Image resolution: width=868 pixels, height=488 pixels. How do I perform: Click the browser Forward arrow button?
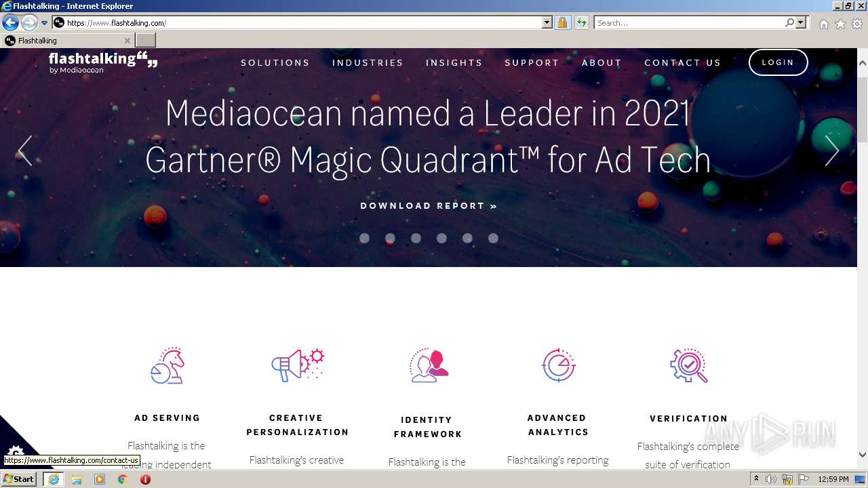click(29, 22)
